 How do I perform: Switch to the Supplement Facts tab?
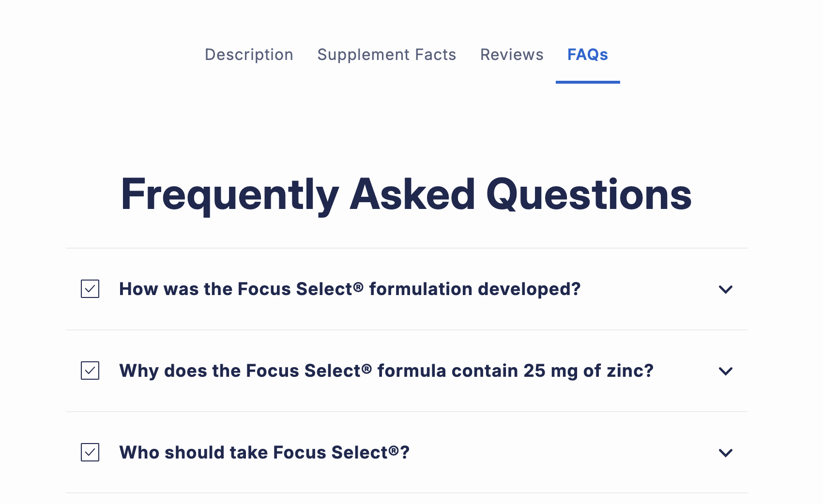[386, 55]
